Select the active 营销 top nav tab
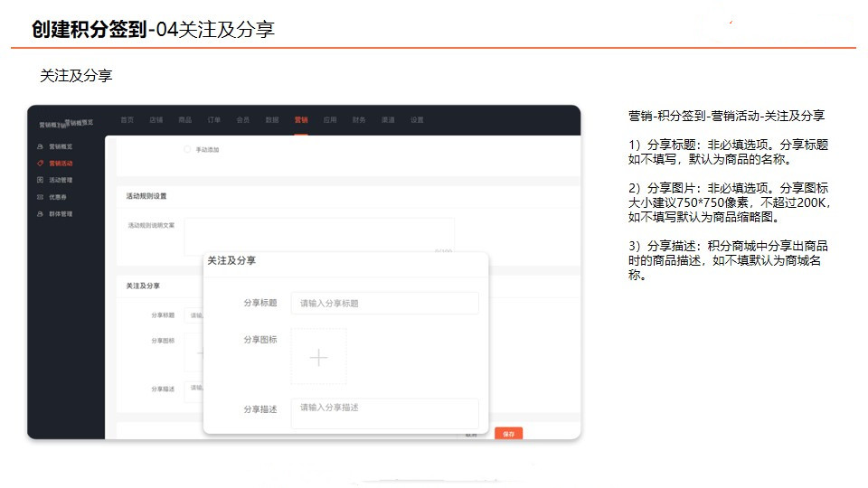This screenshot has width=868, height=488. point(301,119)
